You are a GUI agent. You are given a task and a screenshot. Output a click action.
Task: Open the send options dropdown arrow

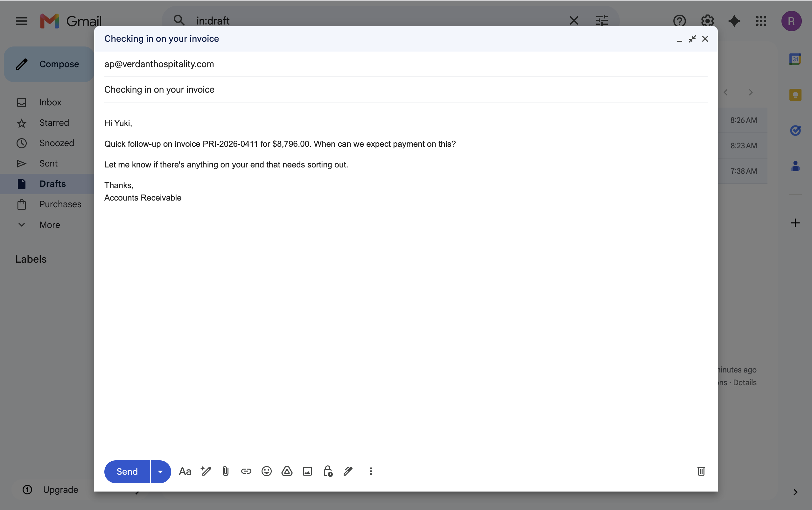click(x=161, y=471)
